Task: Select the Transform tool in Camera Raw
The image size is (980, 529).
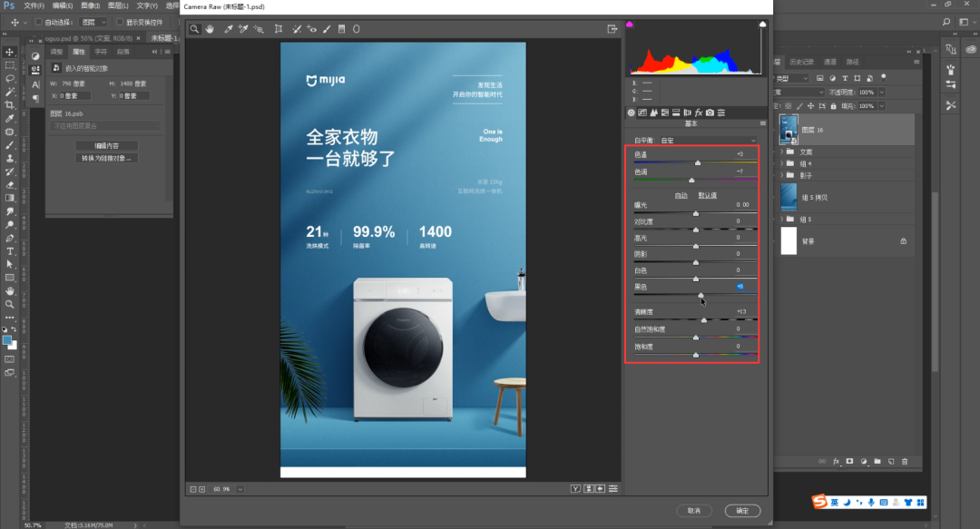Action: 279,29
